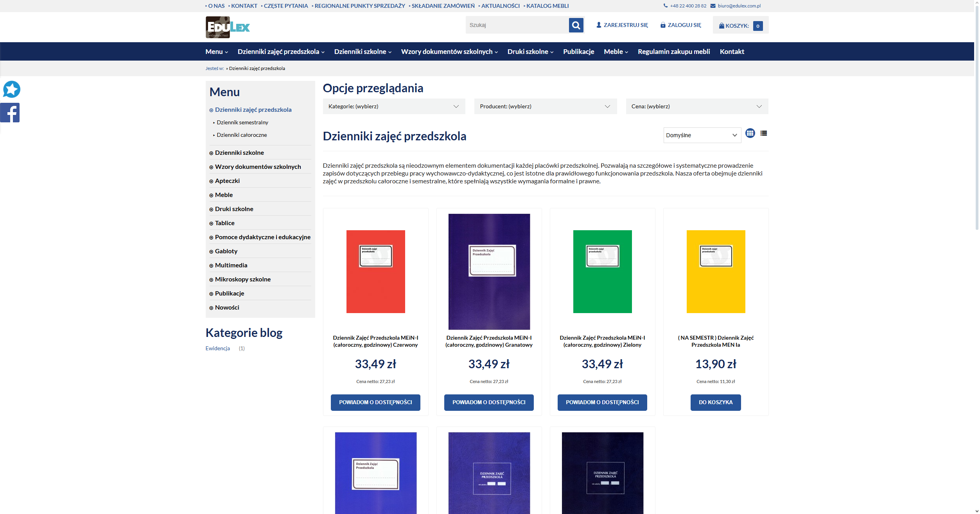
Task: Open sidebar Wzory dokumentów szkolnych category
Action: pos(258,167)
